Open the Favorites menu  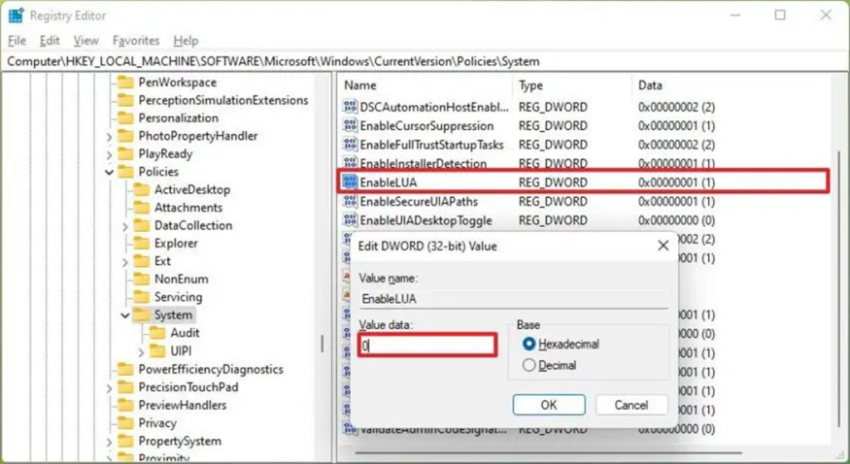pos(136,41)
